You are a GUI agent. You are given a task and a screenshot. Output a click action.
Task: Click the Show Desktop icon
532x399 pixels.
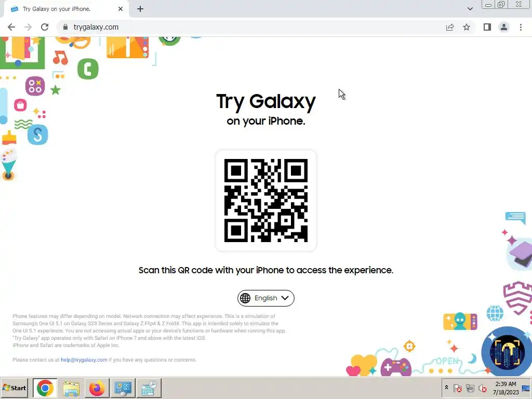526,388
